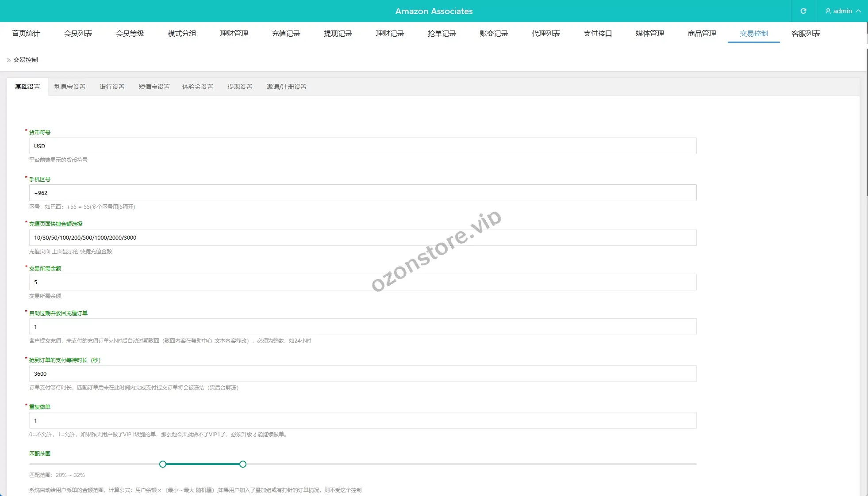Image resolution: width=868 pixels, height=496 pixels.
Task: Click the admin user icon
Action: (x=828, y=11)
